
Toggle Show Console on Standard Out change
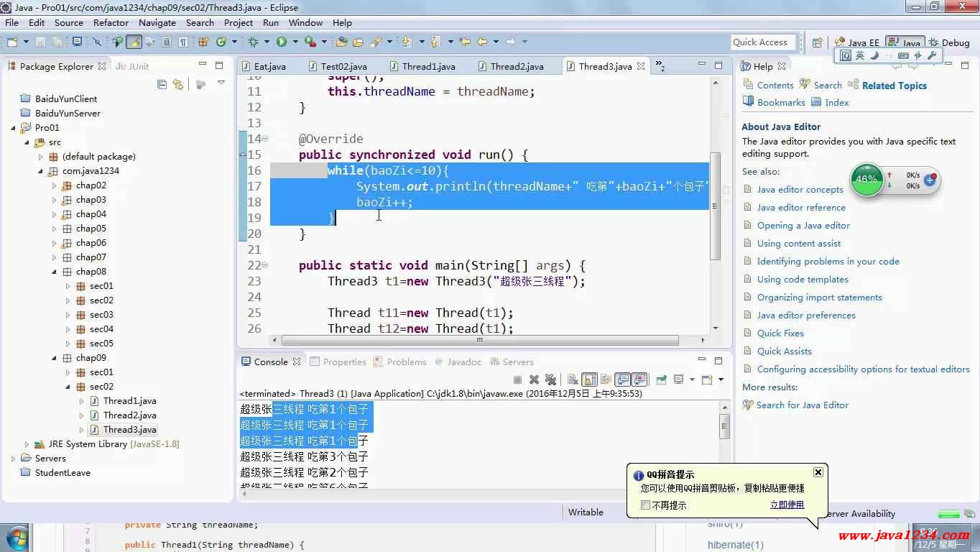(622, 379)
